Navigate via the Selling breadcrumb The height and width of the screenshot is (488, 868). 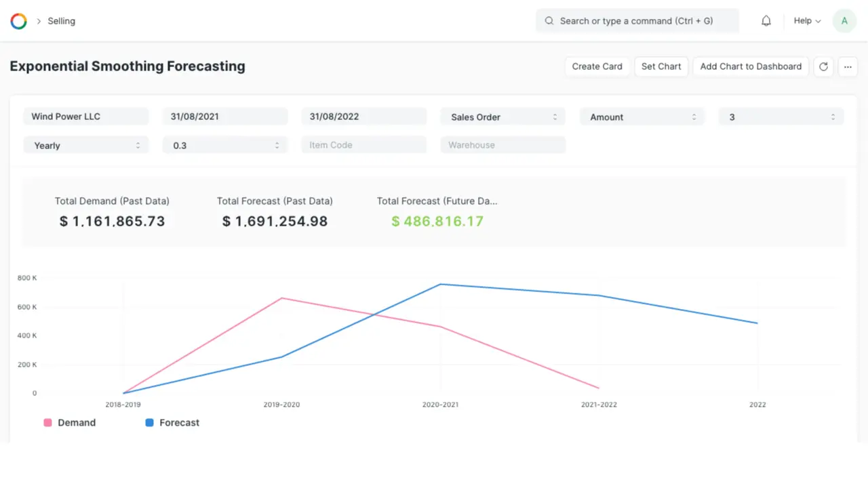click(62, 21)
